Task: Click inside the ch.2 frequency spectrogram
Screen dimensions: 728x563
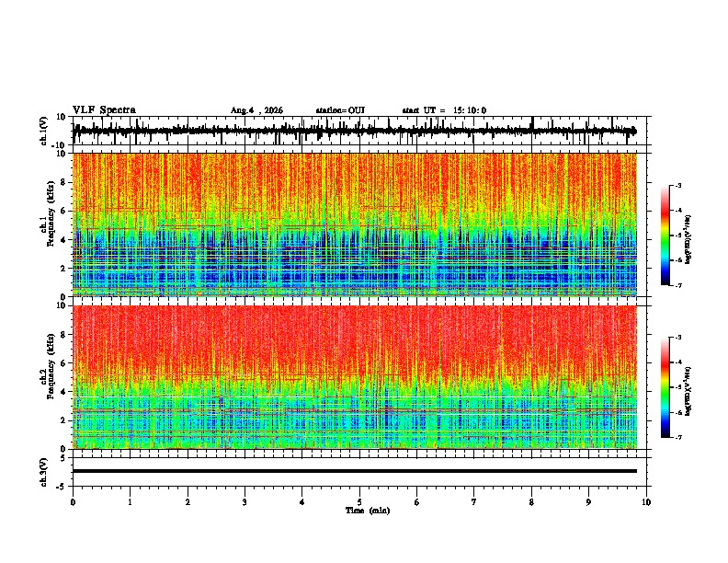Action: (x=355, y=377)
